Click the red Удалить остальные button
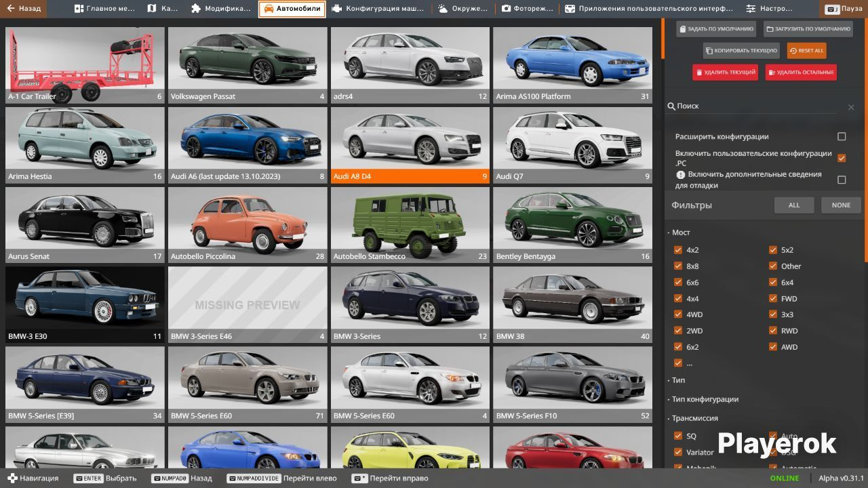The width and height of the screenshot is (868, 488). coord(801,72)
